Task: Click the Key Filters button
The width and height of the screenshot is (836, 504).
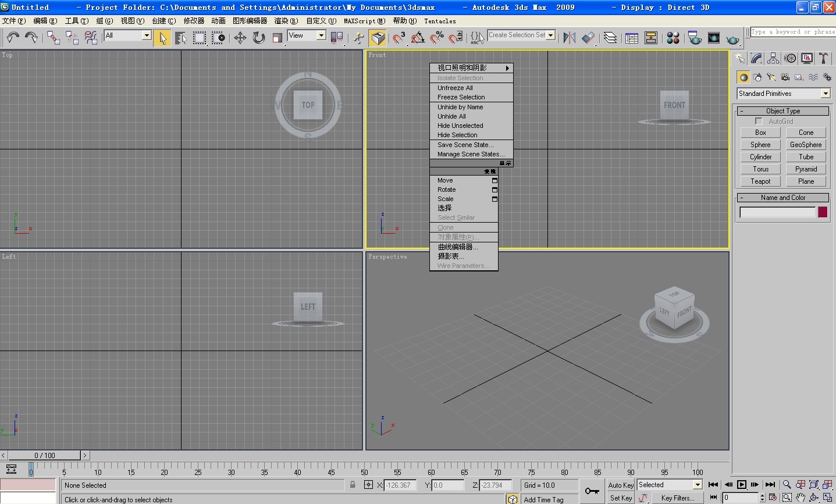Action: 678,498
